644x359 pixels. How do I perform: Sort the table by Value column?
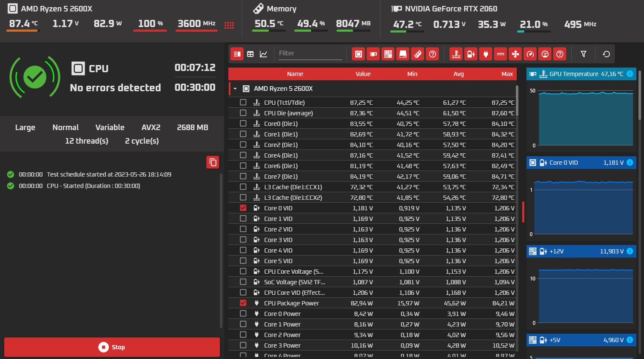[x=363, y=74]
